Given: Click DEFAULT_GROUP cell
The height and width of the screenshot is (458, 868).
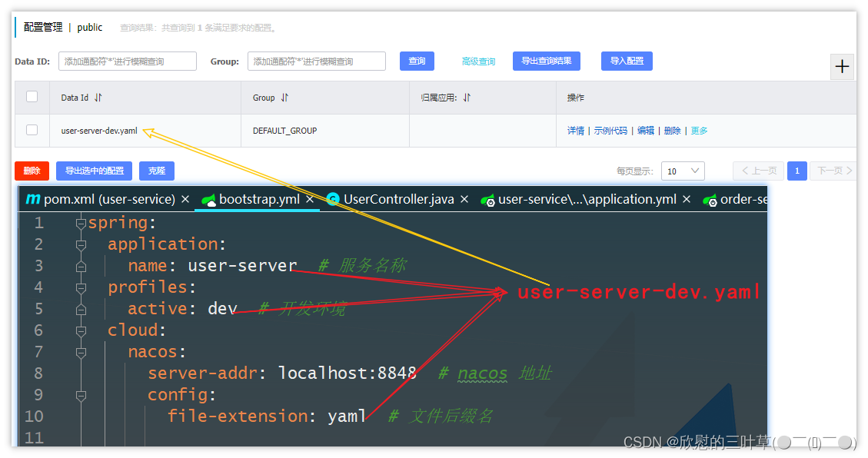Looking at the screenshot, I should click(285, 131).
